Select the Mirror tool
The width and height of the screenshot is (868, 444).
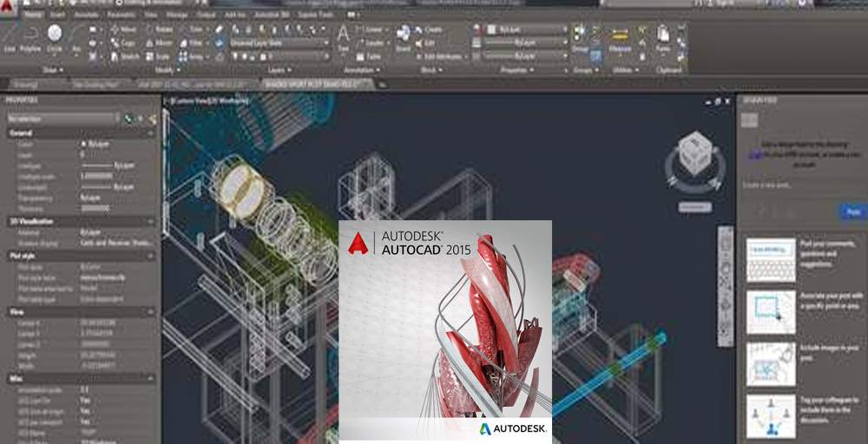160,43
